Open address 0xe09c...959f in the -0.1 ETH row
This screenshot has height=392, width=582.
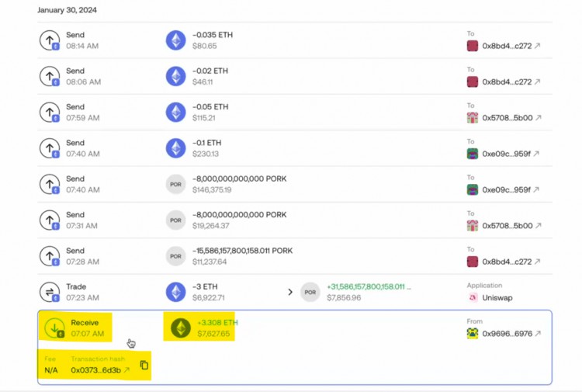click(507, 154)
